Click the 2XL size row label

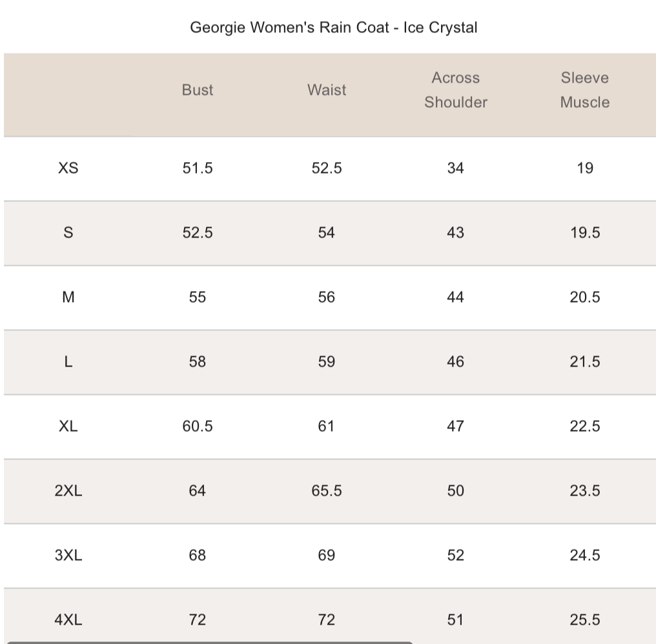[68, 491]
